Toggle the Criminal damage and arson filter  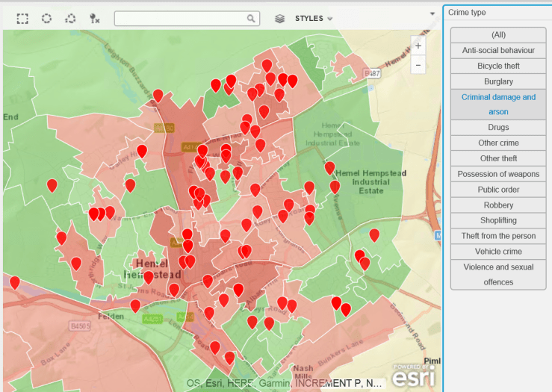[498, 105]
